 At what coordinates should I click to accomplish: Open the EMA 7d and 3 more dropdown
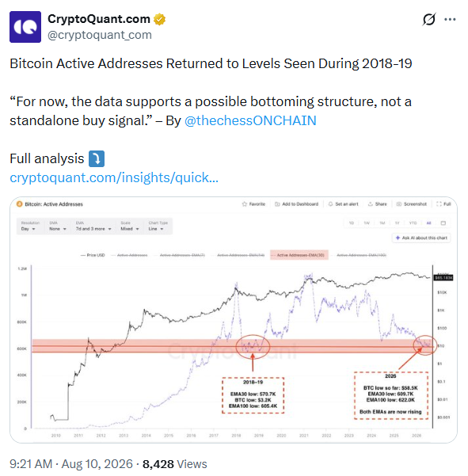click(93, 227)
